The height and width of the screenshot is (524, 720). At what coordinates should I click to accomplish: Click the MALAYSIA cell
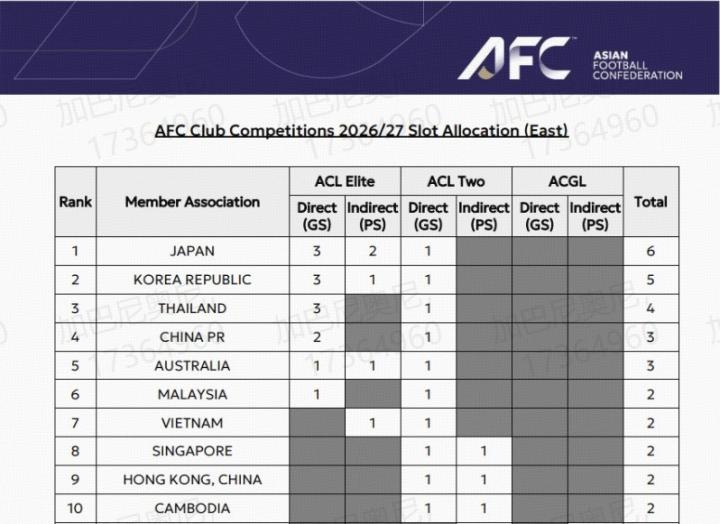tap(192, 394)
